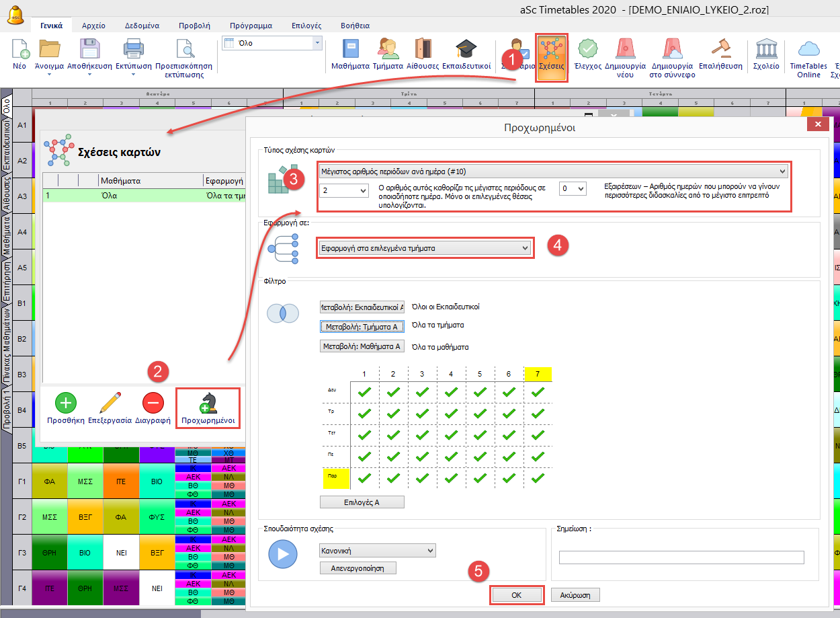Open the Αίθουσες classrooms icon
The image size is (840, 618).
(x=423, y=55)
